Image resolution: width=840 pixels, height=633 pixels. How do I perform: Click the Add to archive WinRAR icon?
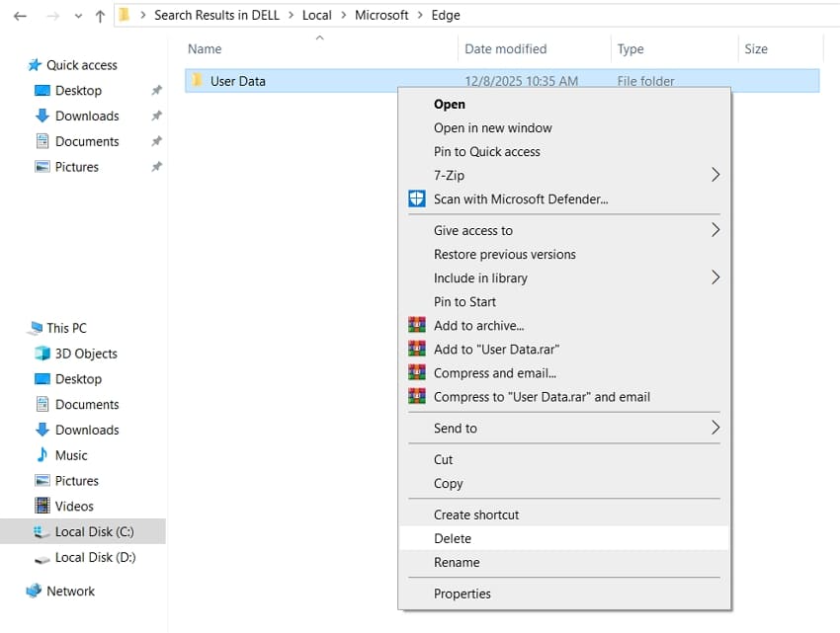(x=418, y=325)
